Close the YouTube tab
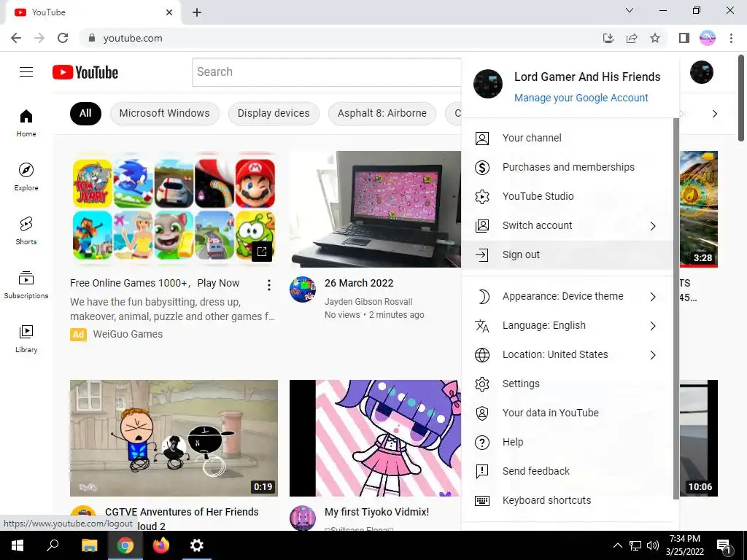The width and height of the screenshot is (747, 560). 169,12
